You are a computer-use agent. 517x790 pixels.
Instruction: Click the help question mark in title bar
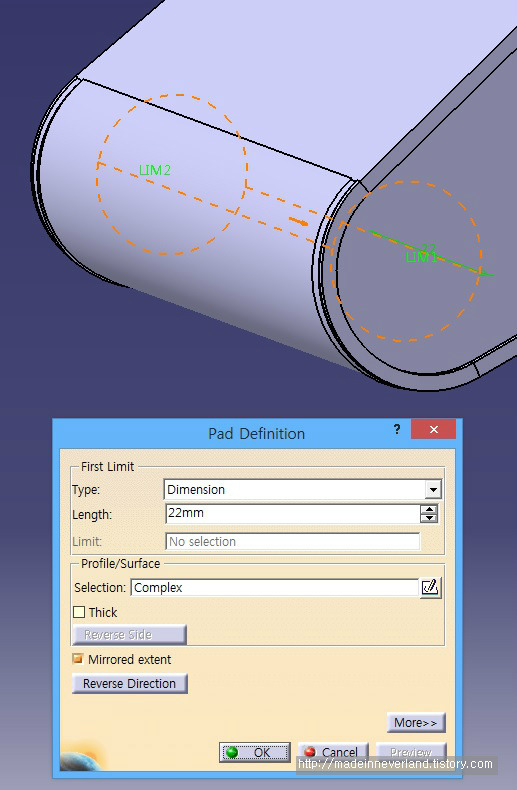click(397, 429)
